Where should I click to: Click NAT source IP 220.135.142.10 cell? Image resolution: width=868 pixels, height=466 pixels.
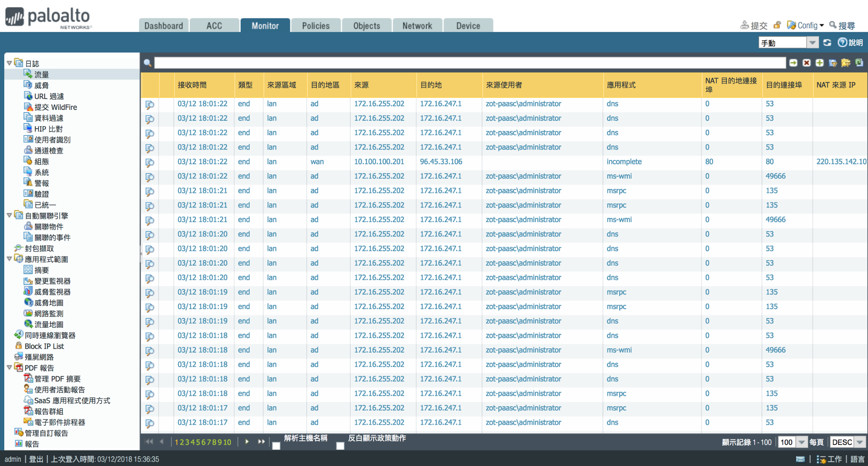pos(842,162)
